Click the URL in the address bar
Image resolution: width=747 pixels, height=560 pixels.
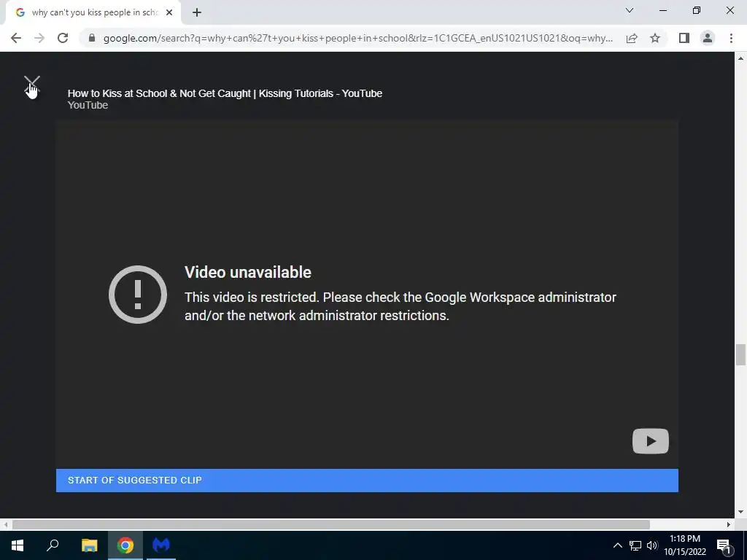tap(357, 38)
